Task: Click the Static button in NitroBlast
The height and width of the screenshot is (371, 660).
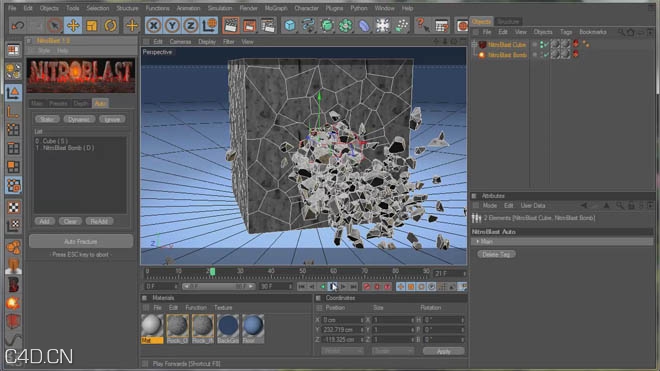Action: pos(47,120)
